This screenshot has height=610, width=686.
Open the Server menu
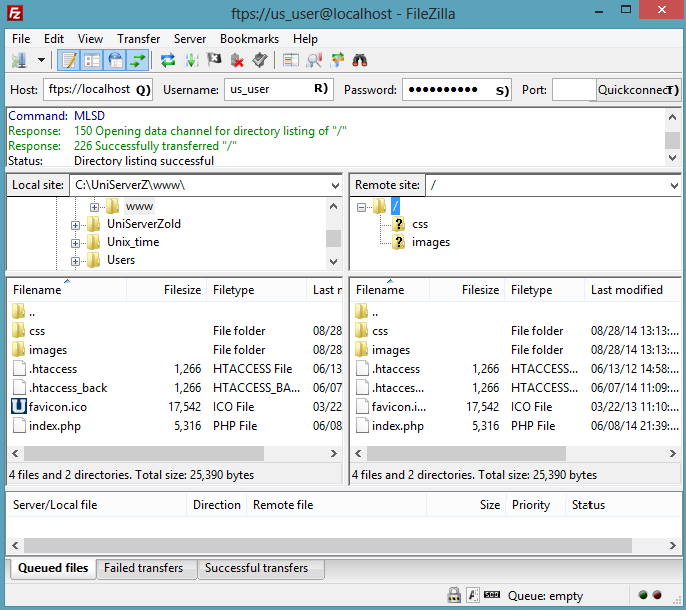coord(190,39)
